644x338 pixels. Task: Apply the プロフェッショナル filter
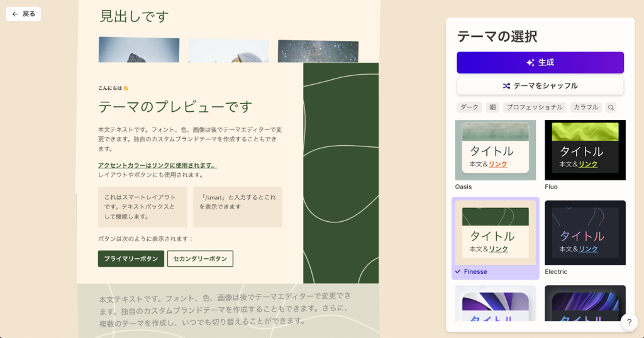(x=535, y=107)
